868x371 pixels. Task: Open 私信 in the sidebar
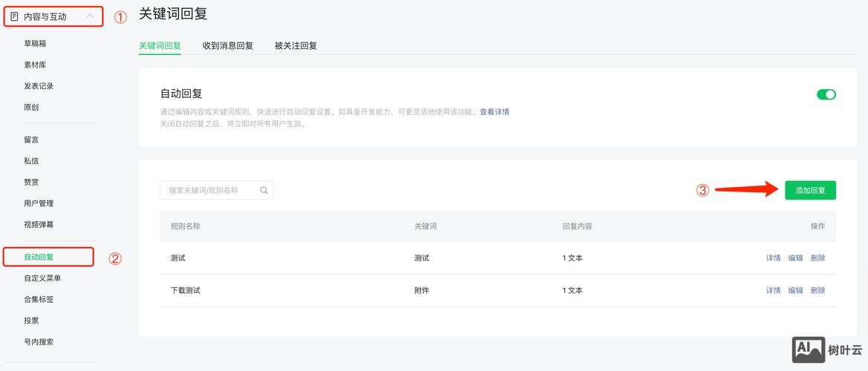point(31,161)
